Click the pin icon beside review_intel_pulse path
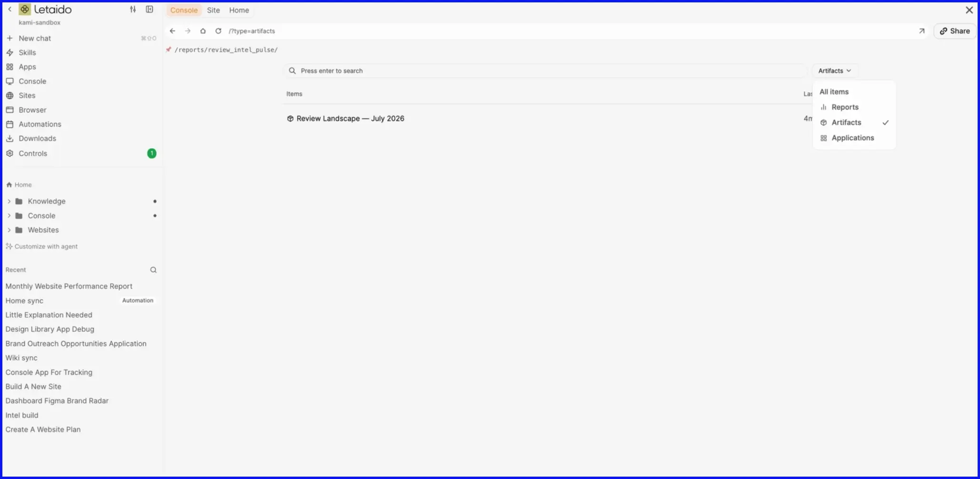The width and height of the screenshot is (980, 479). (x=169, y=50)
